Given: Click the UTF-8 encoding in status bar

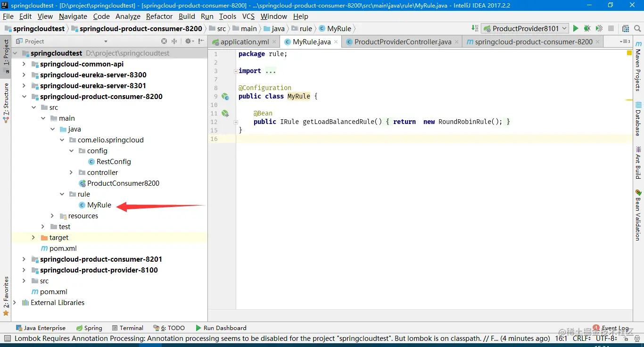Looking at the screenshot, I should pos(606,338).
